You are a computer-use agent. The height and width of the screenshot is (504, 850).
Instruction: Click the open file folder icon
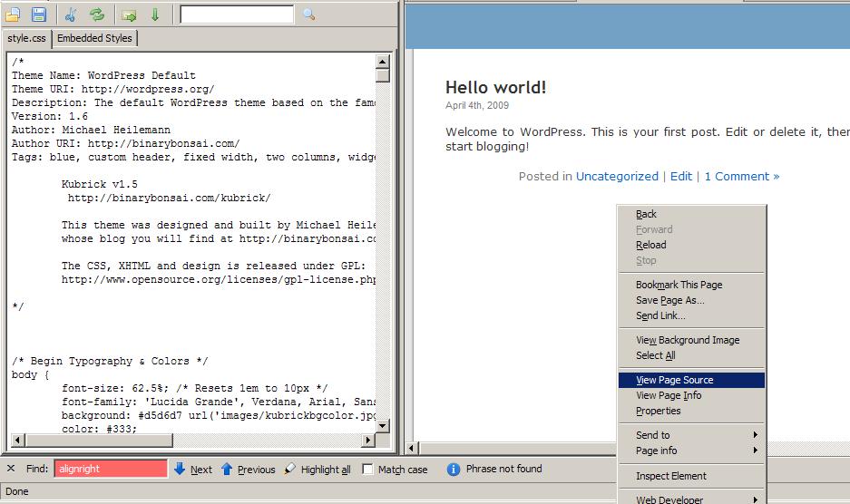13,15
